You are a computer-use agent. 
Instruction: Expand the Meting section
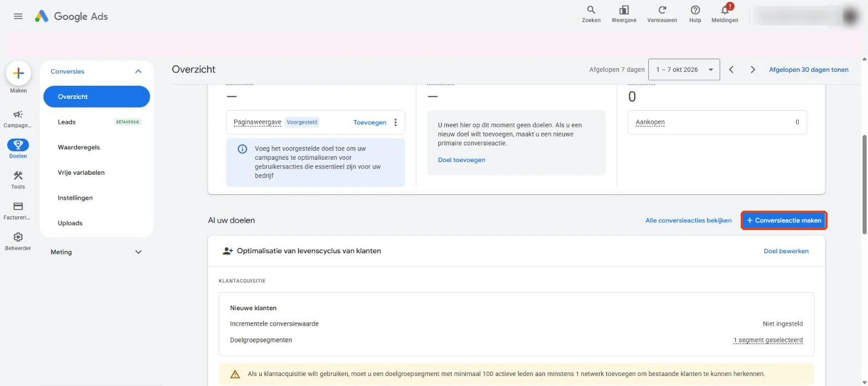(x=138, y=252)
